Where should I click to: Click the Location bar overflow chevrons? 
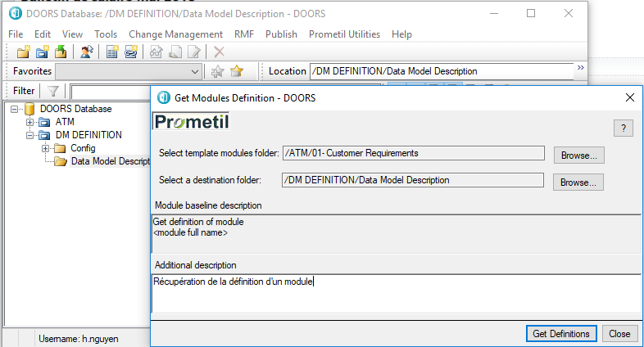[581, 68]
